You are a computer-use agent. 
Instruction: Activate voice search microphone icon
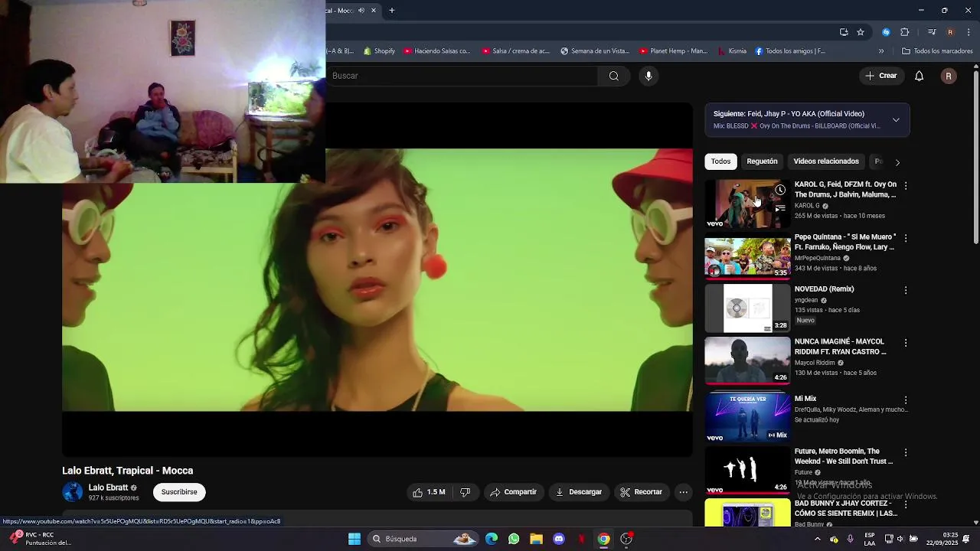click(648, 76)
